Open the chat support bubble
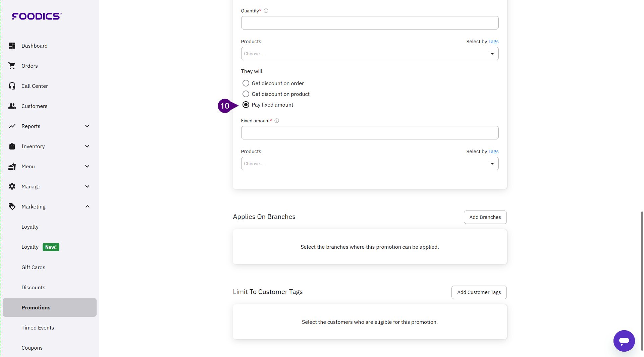Image resolution: width=644 pixels, height=357 pixels. tap(624, 341)
